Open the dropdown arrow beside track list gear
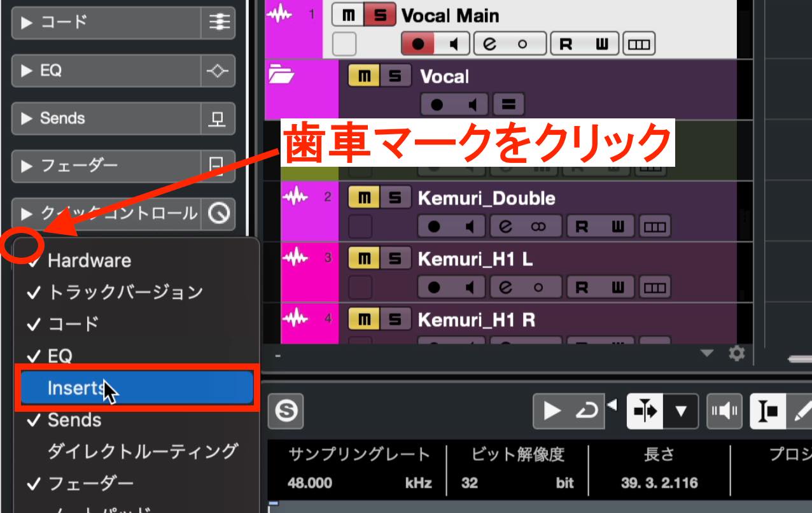Screen dimensions: 812x513 707,353
